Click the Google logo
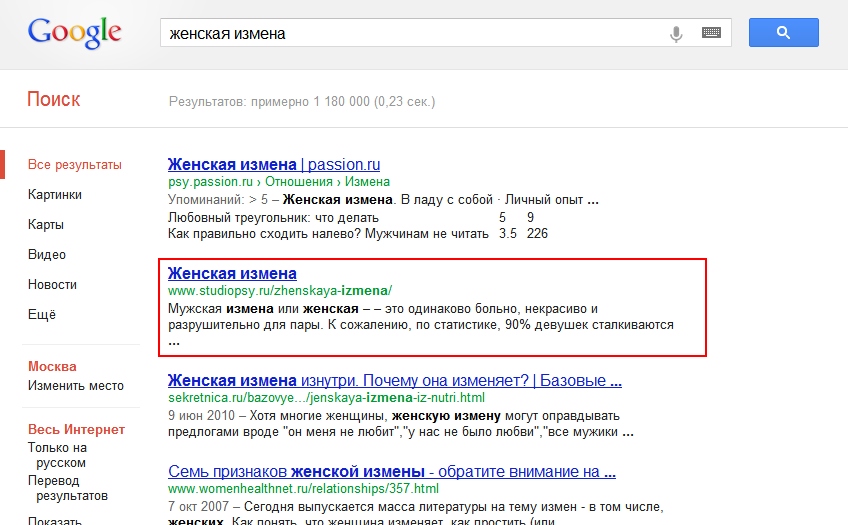Viewport: 848px width, 525px height. pyautogui.click(x=75, y=34)
